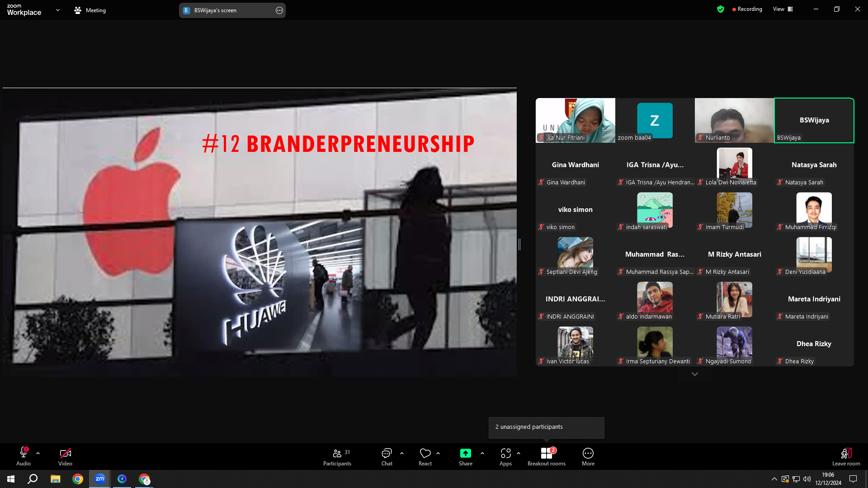The image size is (868, 488).
Task: Select the BSWijaya participant tile
Action: pyautogui.click(x=814, y=120)
